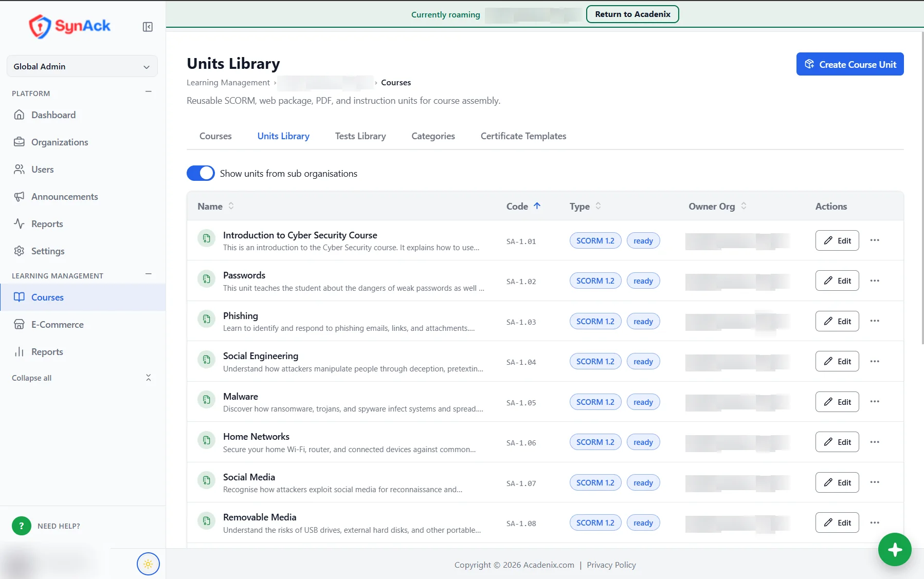
Task: Click ready status badge for Home Networks
Action: 643,442
